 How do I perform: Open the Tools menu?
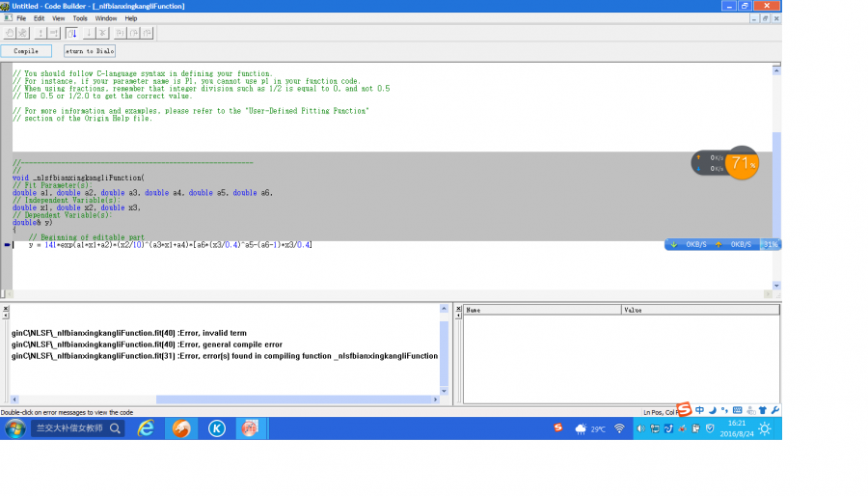tap(80, 18)
